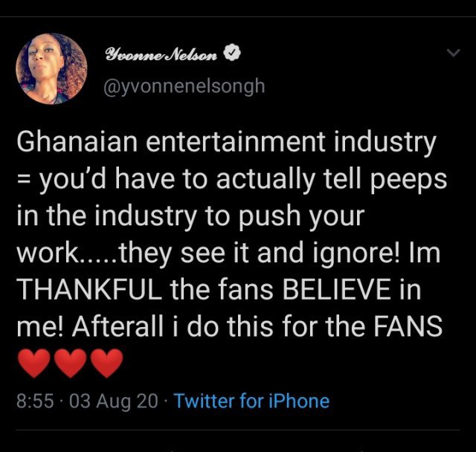
Task: Click the word THANKFUL in the tweet
Action: (88, 289)
